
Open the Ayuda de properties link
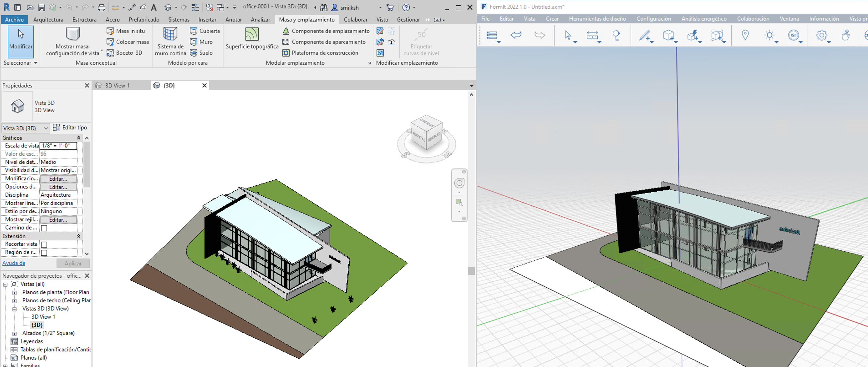click(x=14, y=263)
